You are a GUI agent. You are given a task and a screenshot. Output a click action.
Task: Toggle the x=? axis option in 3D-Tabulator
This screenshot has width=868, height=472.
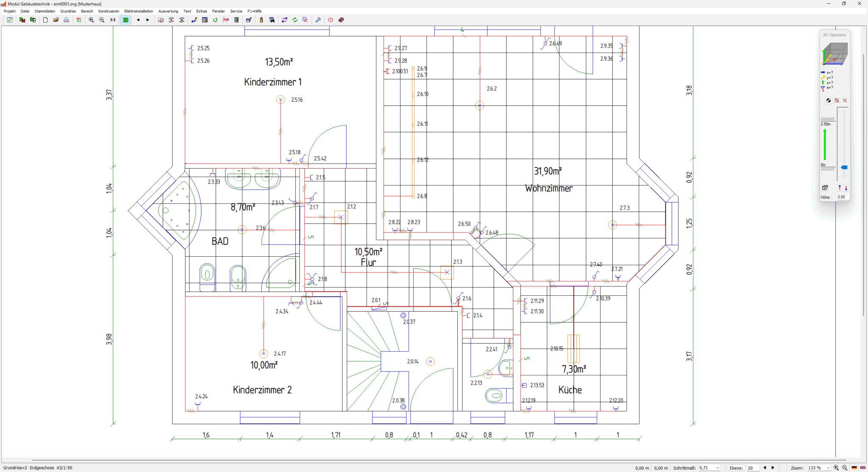829,72
